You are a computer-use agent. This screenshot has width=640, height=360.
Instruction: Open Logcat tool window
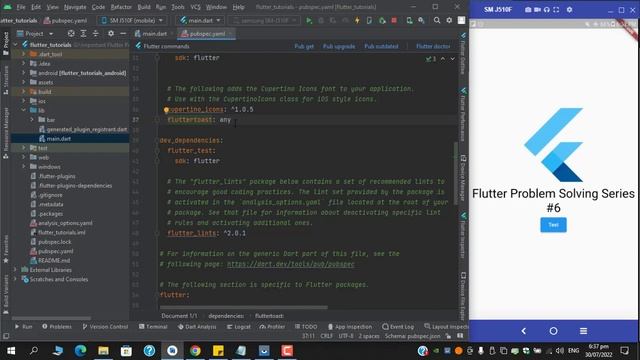coord(239,327)
